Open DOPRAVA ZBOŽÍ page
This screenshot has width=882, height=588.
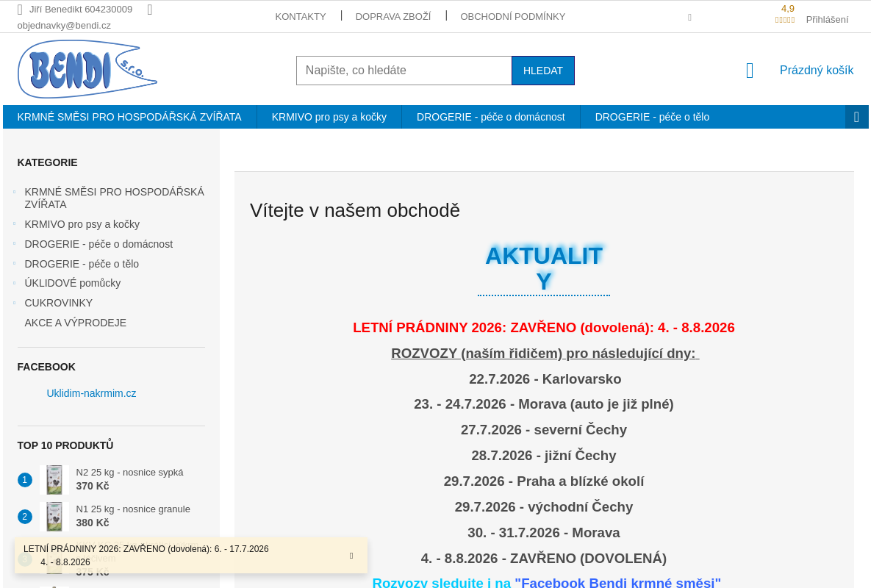click(393, 16)
